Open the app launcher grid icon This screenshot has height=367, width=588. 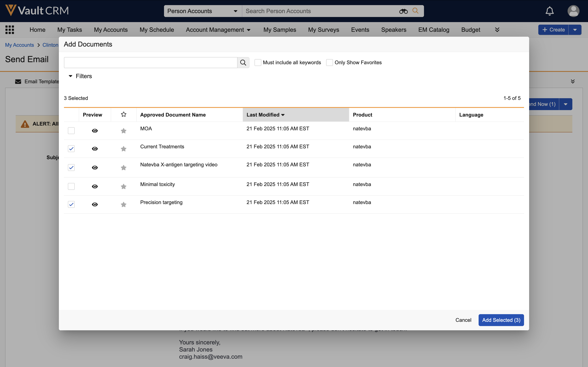pos(10,30)
